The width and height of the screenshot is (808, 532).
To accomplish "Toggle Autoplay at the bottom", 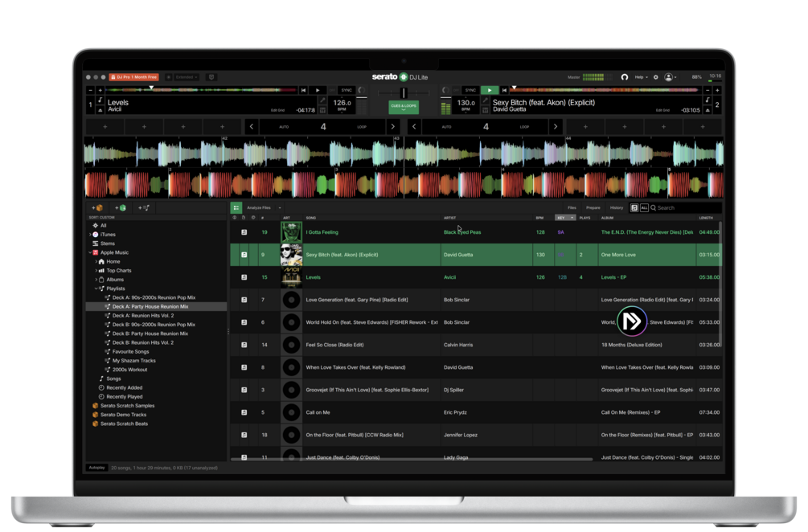I will (96, 468).
